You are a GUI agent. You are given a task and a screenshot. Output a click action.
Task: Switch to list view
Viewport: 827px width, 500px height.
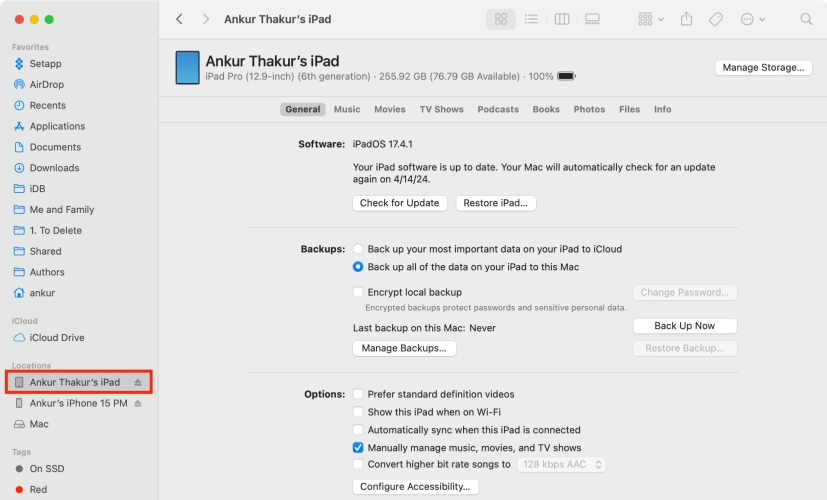pos(531,19)
